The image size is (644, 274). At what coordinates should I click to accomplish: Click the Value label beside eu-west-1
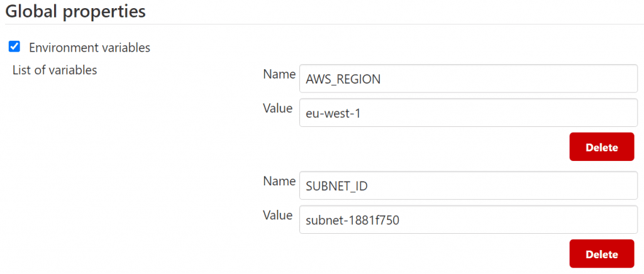click(x=277, y=108)
